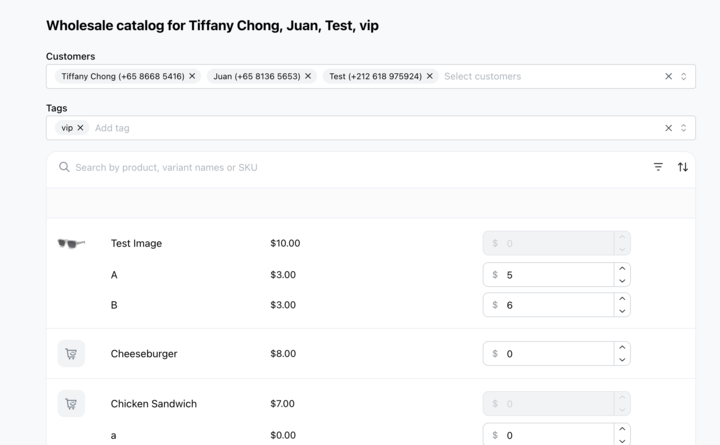Increase variant A wholesale price
The width and height of the screenshot is (720, 445).
pyautogui.click(x=622, y=269)
